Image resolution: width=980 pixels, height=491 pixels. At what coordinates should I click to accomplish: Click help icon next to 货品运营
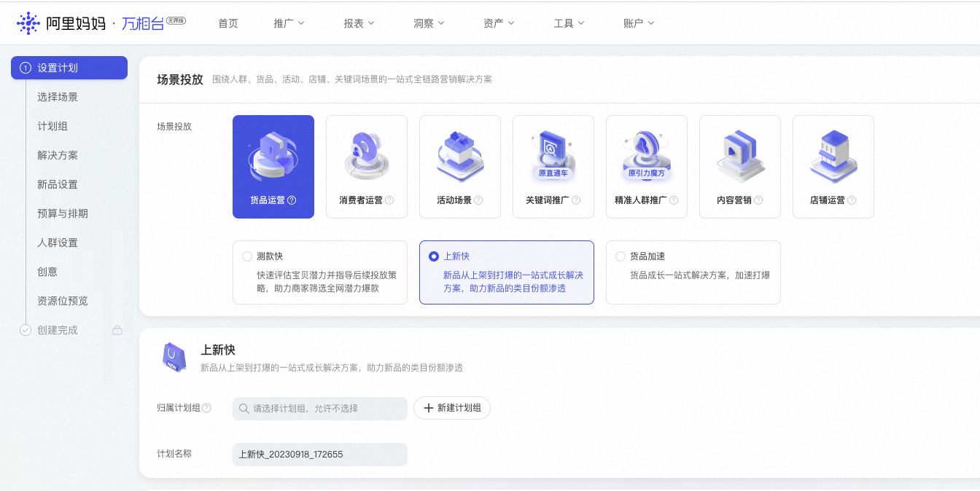pos(292,200)
